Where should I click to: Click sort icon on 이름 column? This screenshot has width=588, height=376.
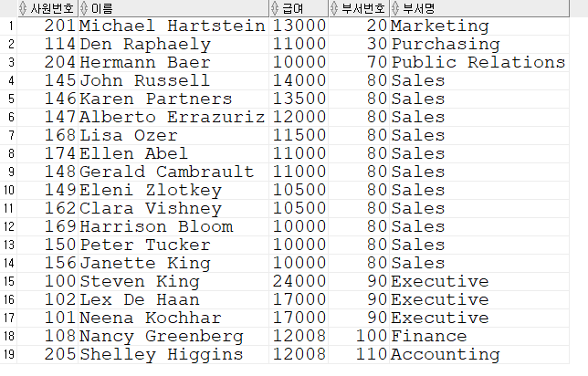(84, 8)
